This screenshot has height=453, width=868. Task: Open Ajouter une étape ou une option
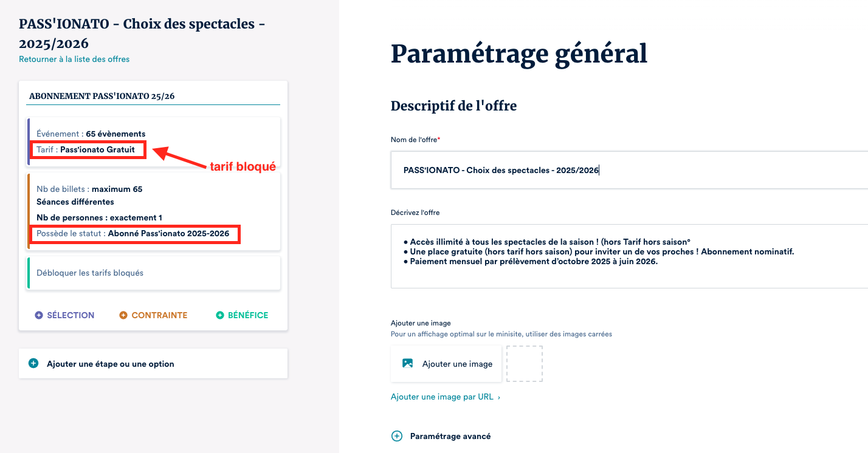pos(111,364)
